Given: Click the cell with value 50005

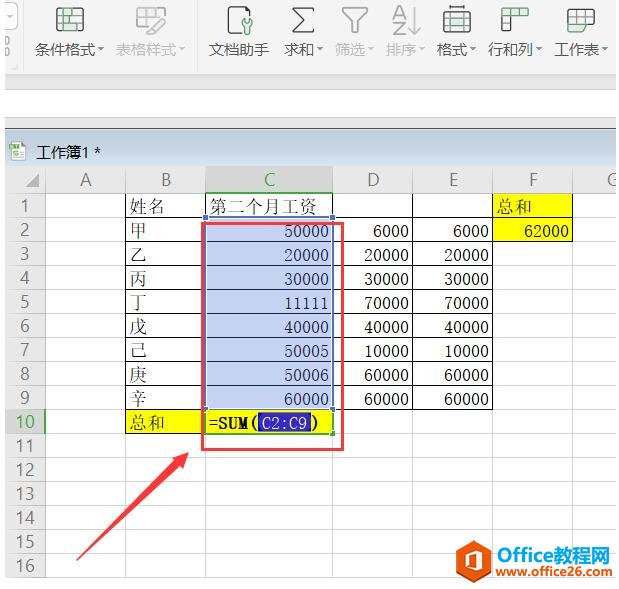Looking at the screenshot, I should pyautogui.click(x=269, y=350).
